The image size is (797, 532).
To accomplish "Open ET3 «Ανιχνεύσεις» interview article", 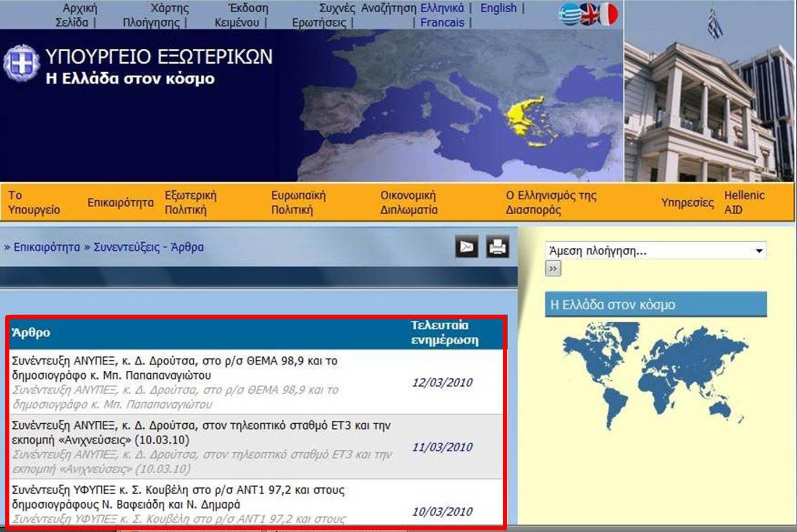I will click(x=201, y=432).
